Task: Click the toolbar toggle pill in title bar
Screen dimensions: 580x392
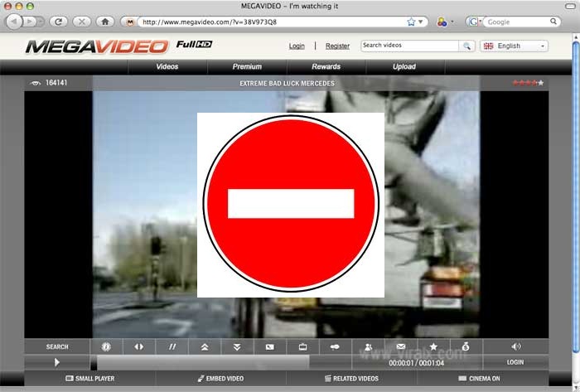Action: pos(571,7)
